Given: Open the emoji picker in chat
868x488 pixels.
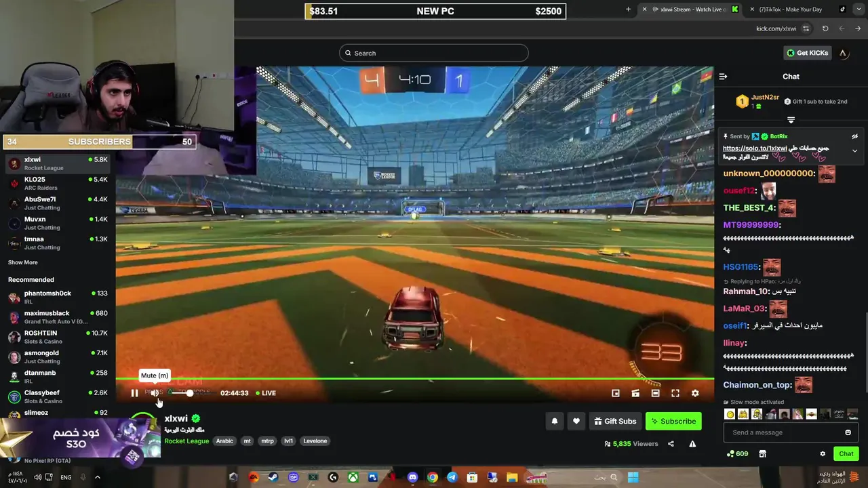Looking at the screenshot, I should click(848, 432).
